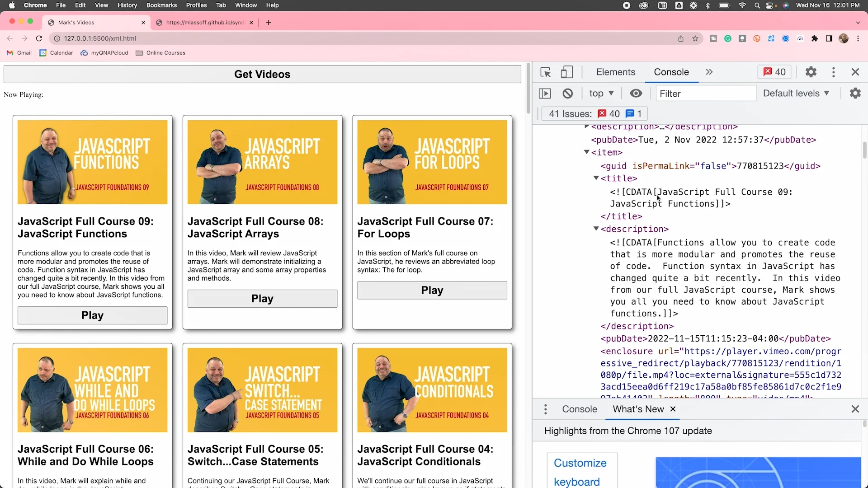Click the live expression eye icon
The height and width of the screenshot is (488, 868).
tap(636, 94)
